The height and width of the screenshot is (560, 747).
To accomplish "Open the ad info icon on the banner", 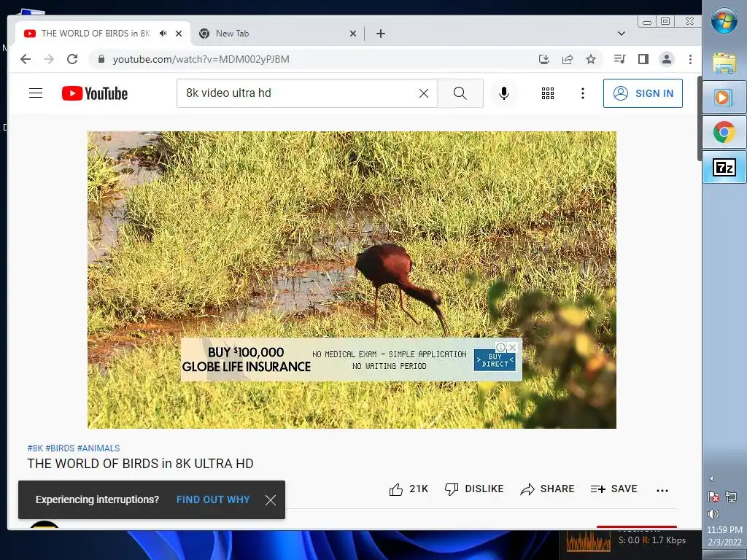I will (500, 347).
